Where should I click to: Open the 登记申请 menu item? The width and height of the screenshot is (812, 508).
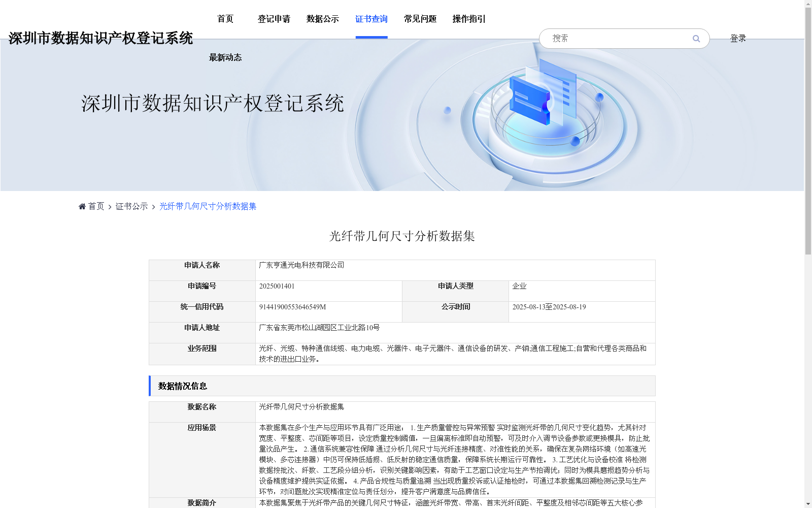click(x=274, y=19)
